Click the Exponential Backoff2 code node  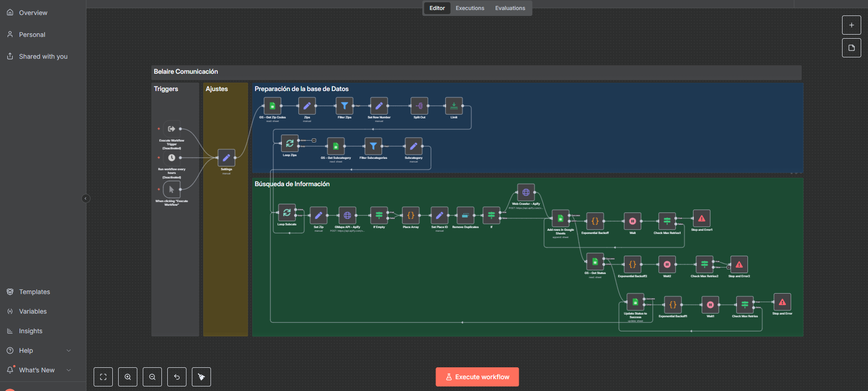pyautogui.click(x=632, y=264)
